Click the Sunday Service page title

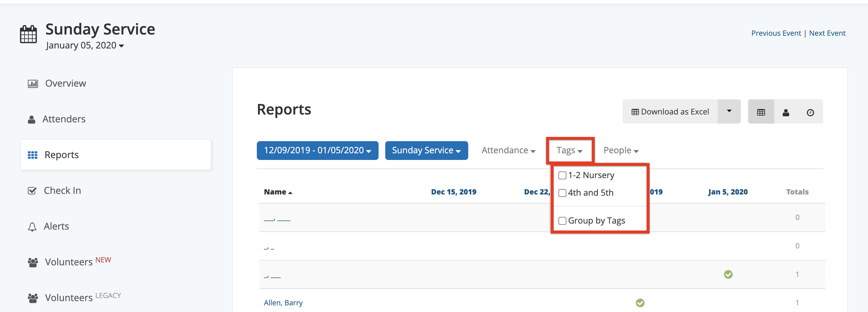pyautogui.click(x=100, y=29)
